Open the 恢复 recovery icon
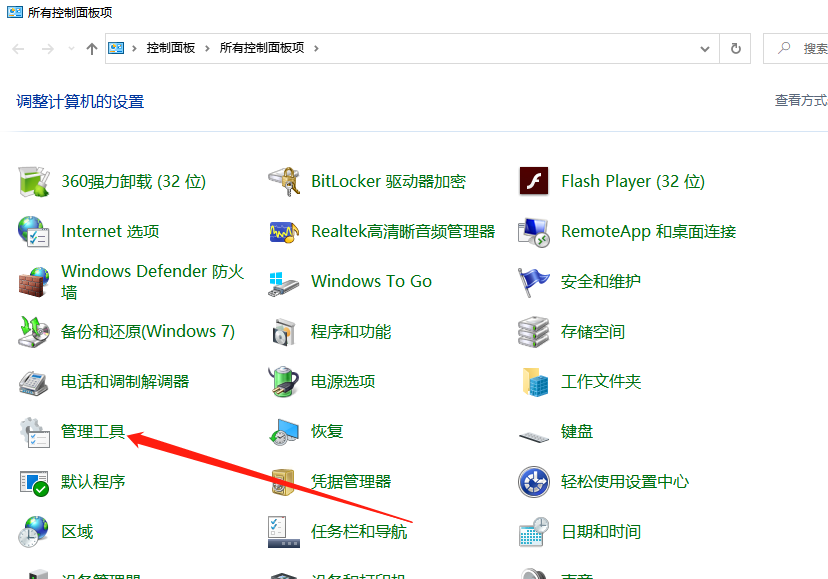This screenshot has height=579, width=828. (x=284, y=432)
